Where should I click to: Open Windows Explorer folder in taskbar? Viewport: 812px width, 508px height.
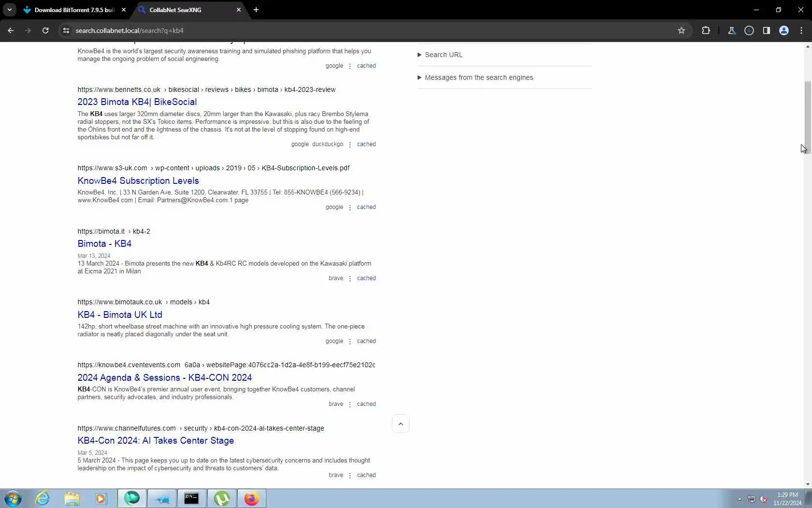pyautogui.click(x=72, y=498)
